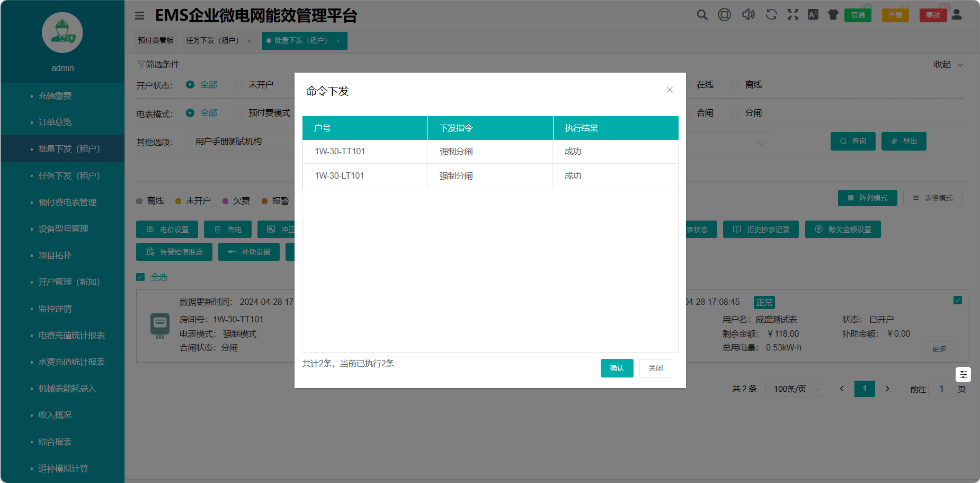980x483 pixels.
Task: Click the 关闭 button in the dialog
Action: tap(655, 368)
